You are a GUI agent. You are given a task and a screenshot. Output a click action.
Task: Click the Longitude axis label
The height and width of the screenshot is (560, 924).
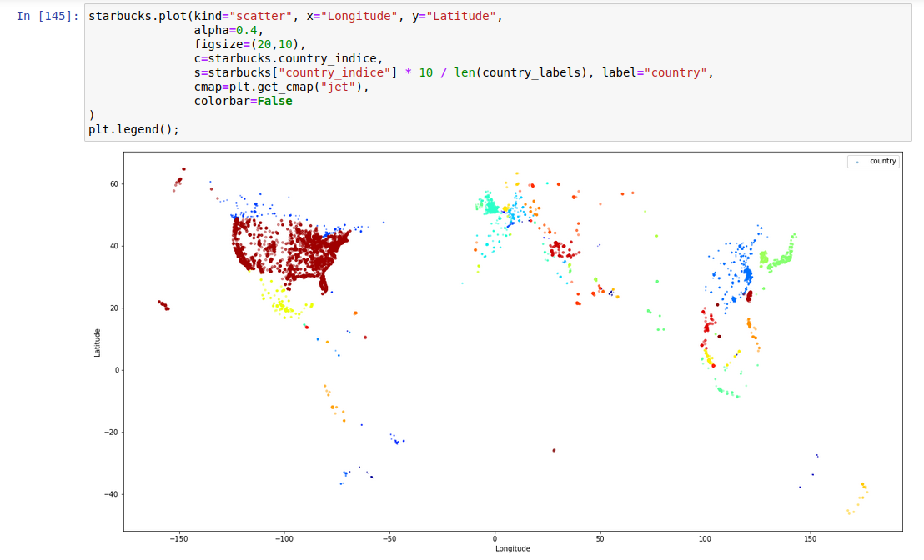512,548
